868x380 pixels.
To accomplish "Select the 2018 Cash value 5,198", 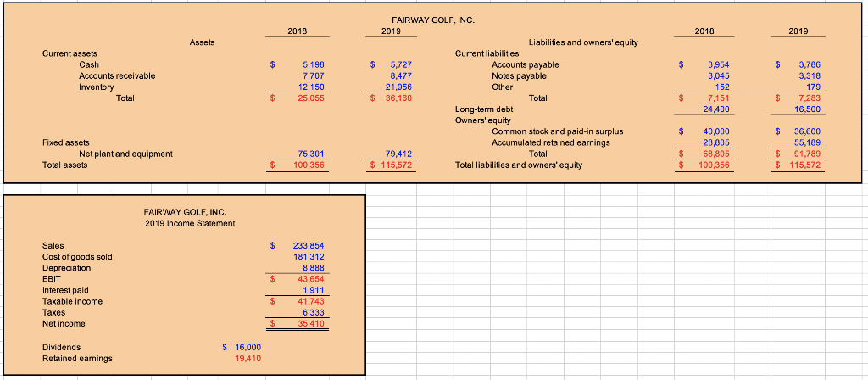I will (x=314, y=64).
